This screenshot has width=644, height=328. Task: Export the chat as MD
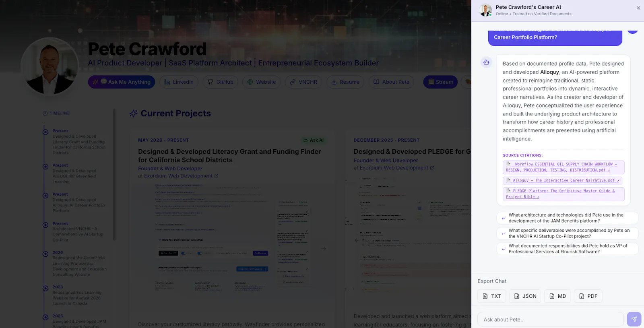[x=557, y=296]
